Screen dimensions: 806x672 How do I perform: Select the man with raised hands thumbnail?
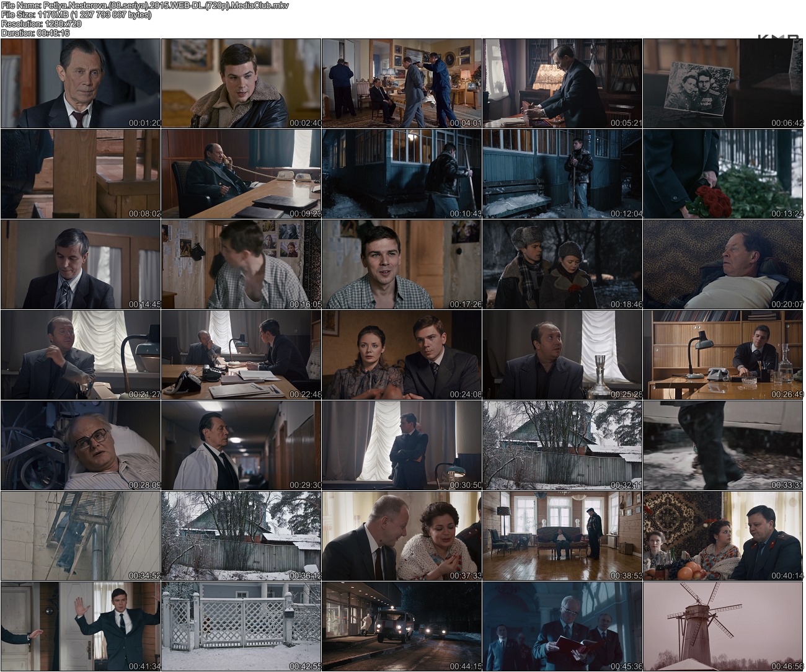tap(81, 626)
